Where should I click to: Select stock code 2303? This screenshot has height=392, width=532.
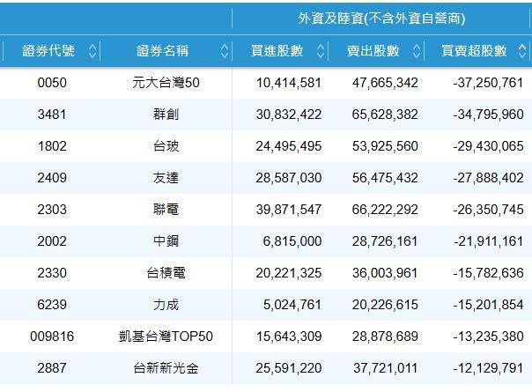pyautogui.click(x=52, y=210)
